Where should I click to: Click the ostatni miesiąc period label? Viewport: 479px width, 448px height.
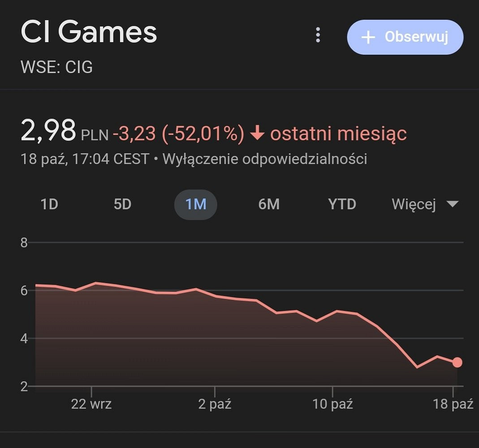(x=338, y=134)
